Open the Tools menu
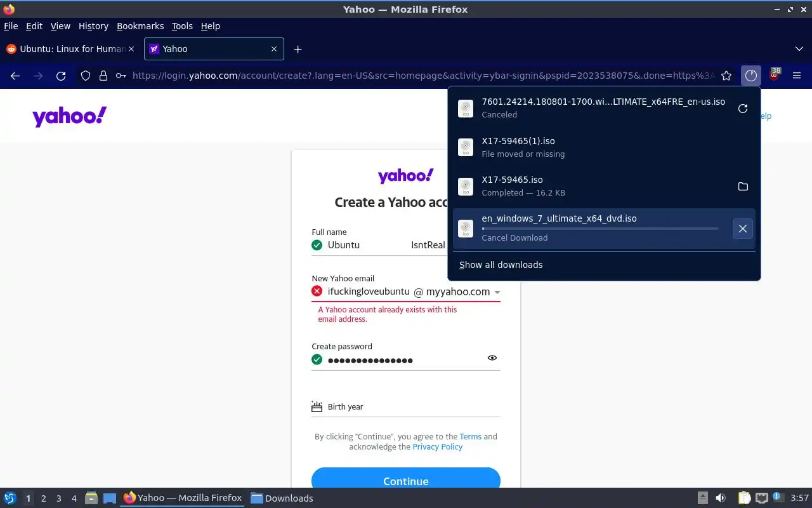Screen dimensions: 812x508 [182, 26]
